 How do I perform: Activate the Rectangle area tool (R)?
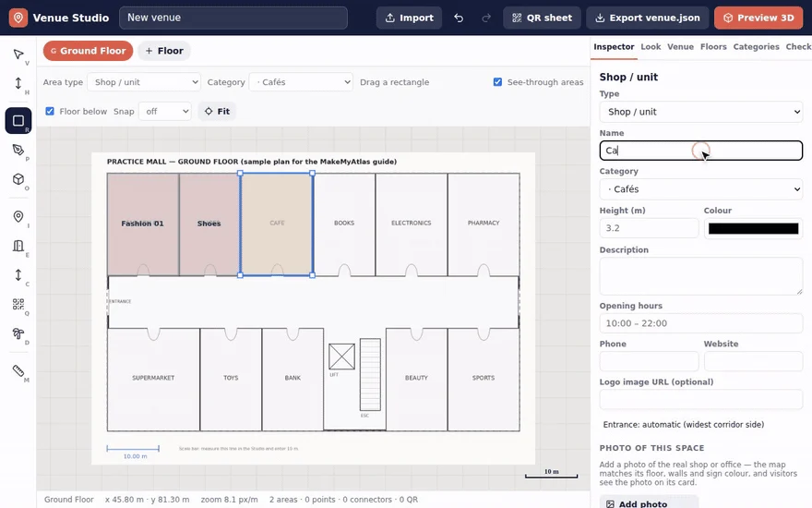coord(18,121)
